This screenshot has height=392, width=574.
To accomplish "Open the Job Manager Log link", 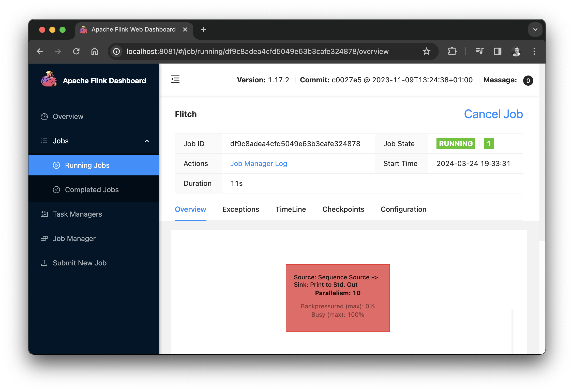I will (258, 163).
